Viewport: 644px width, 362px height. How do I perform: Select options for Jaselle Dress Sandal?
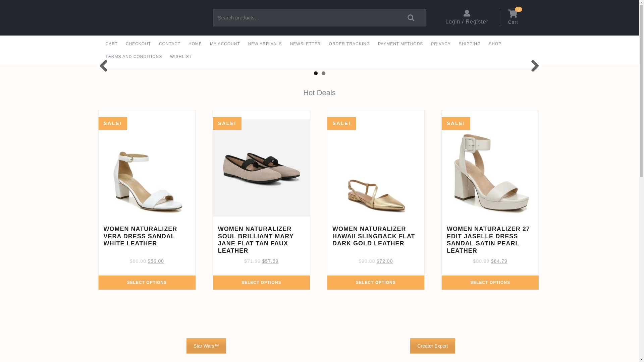click(490, 283)
